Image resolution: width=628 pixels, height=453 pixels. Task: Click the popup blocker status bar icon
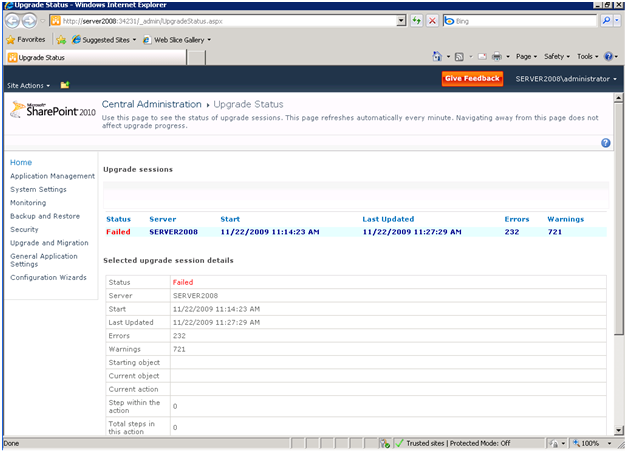click(385, 443)
